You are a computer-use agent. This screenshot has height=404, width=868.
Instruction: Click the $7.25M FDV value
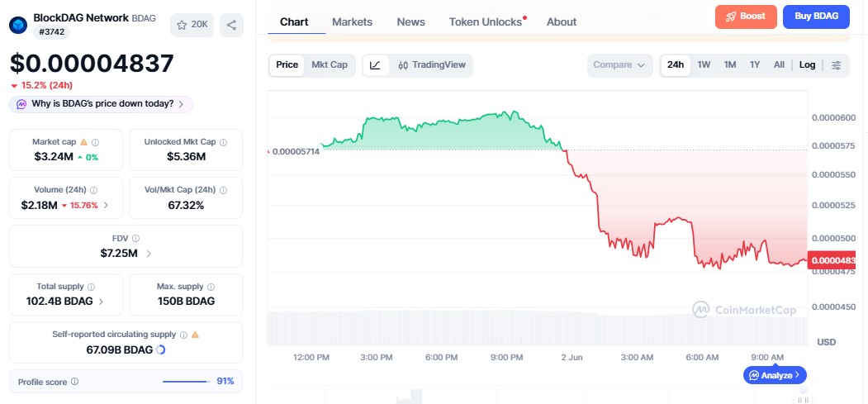(119, 254)
